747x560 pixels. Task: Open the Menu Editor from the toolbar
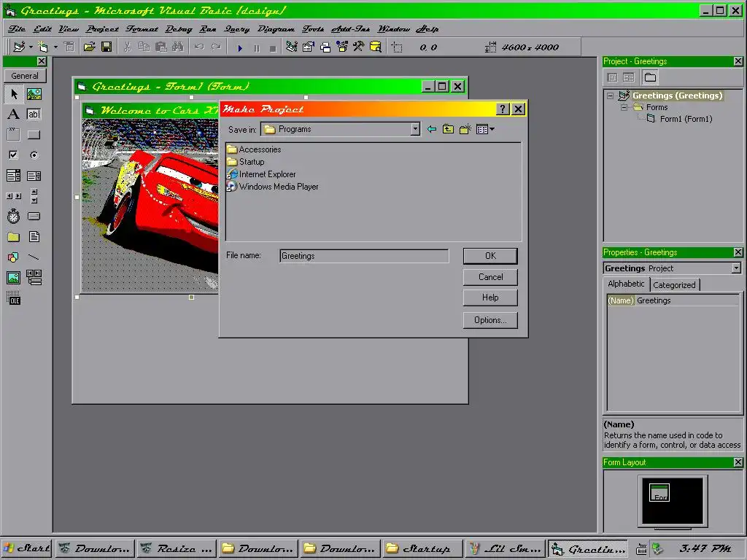click(x=69, y=47)
